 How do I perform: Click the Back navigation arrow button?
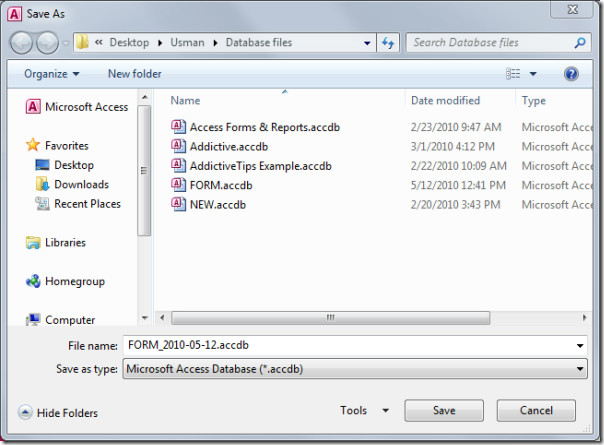pos(21,42)
